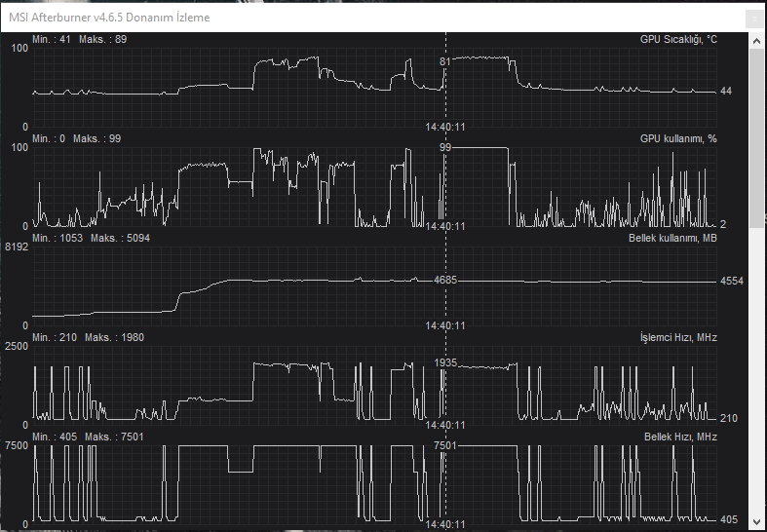Click the vertical scrollbar thumb

tap(757, 138)
